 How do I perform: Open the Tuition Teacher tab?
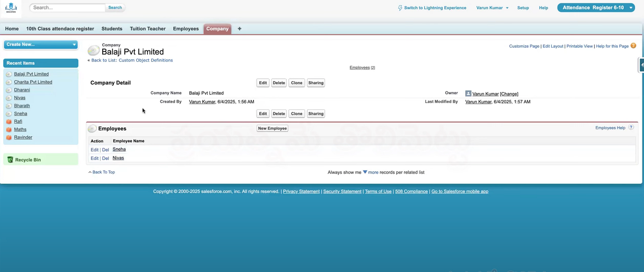tap(147, 29)
